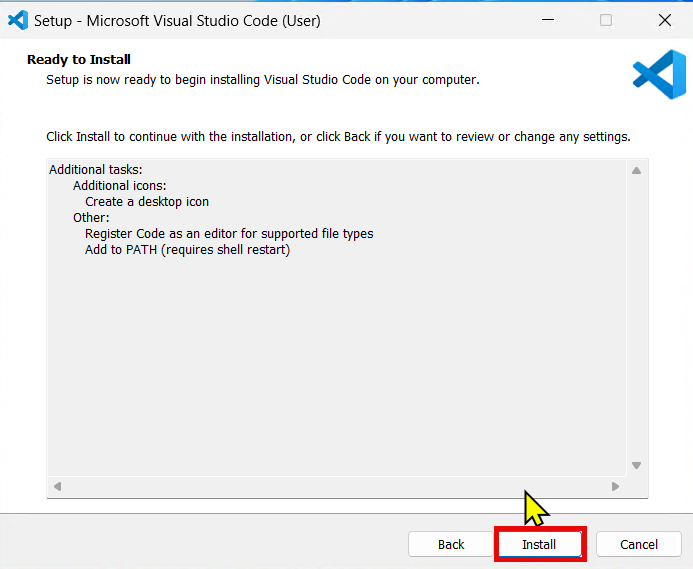Click the VS Code icon in title bar
Screen dimensions: 693x569
click(18, 20)
